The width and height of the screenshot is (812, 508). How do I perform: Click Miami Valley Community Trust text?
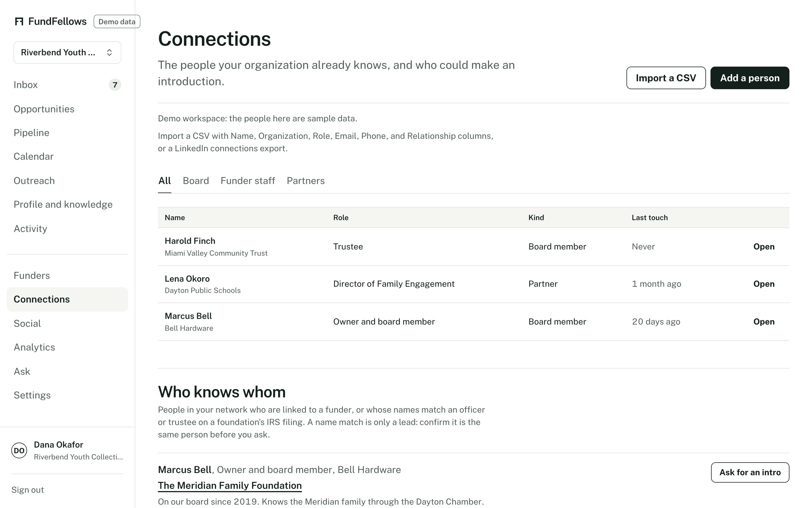(216, 253)
